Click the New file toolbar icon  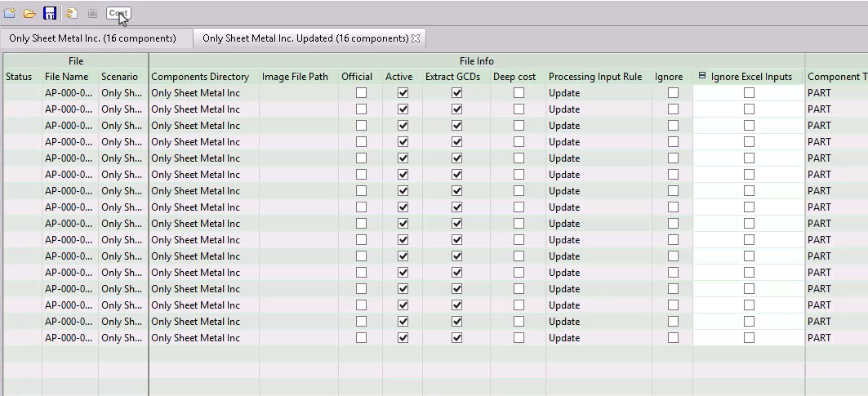(10, 13)
